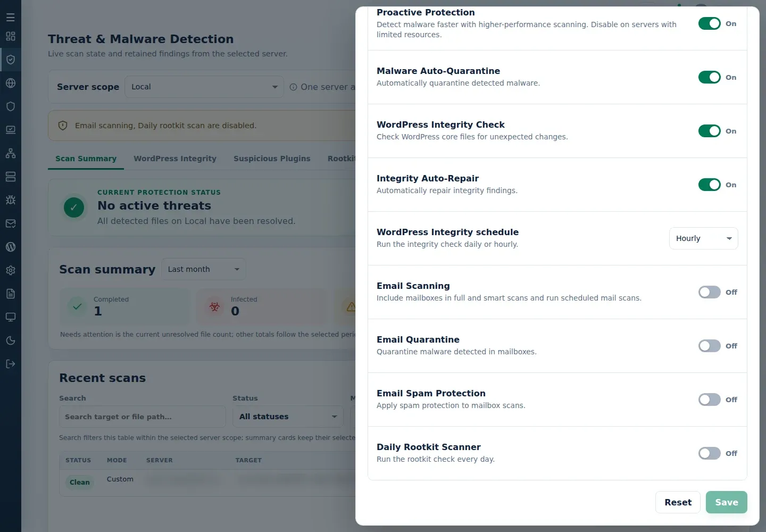Open the hamburger menu in the sidebar
Viewport: 766px width, 532px height.
click(11, 18)
